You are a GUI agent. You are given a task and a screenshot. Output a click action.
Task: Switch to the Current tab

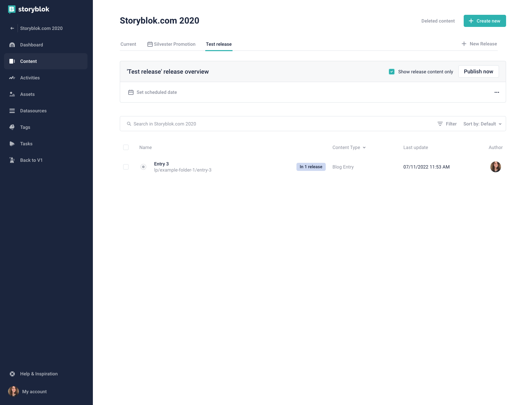(128, 44)
